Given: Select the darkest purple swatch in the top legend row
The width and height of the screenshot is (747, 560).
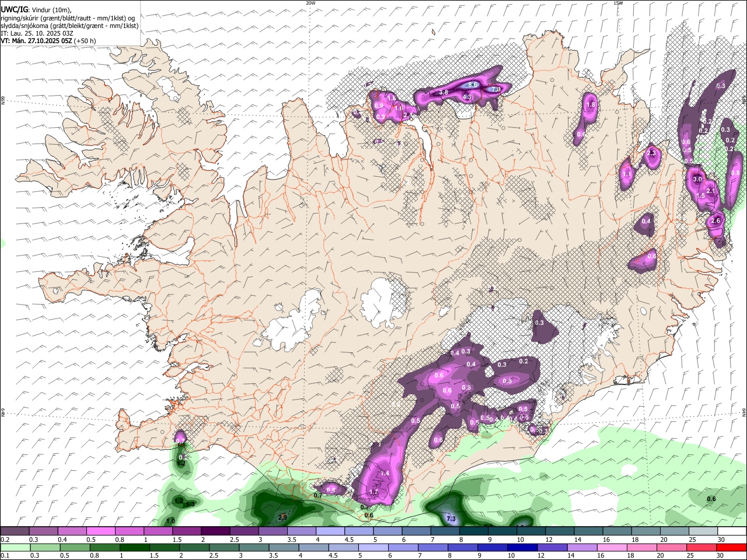Looking at the screenshot, I should pos(215,531).
